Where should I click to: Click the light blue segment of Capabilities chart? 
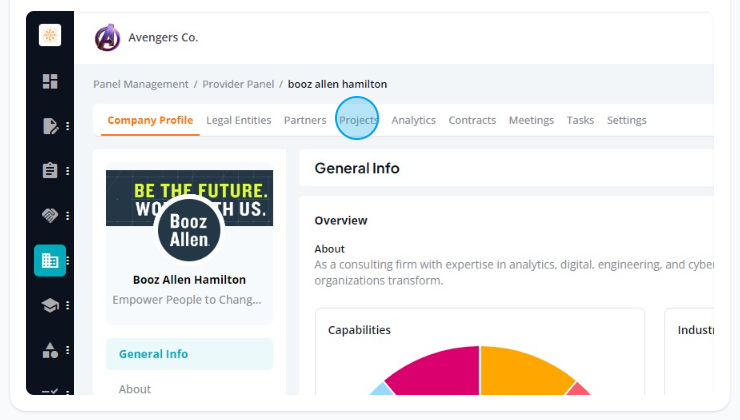tap(382, 390)
